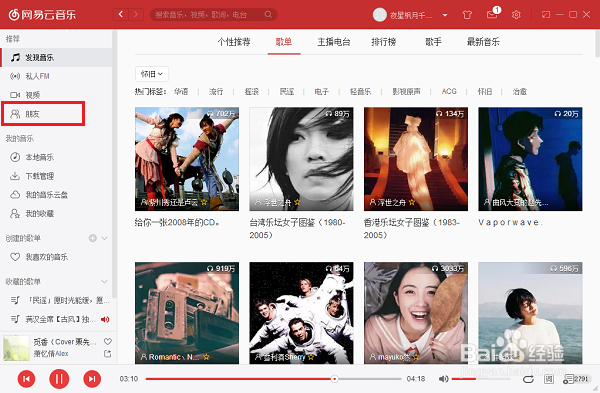Click the speaker icon beside 满汉全席
The image size is (600, 393).
pyautogui.click(x=105, y=319)
